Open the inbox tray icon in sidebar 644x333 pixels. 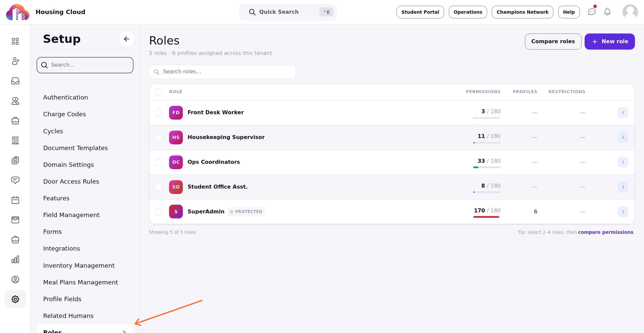[15, 81]
